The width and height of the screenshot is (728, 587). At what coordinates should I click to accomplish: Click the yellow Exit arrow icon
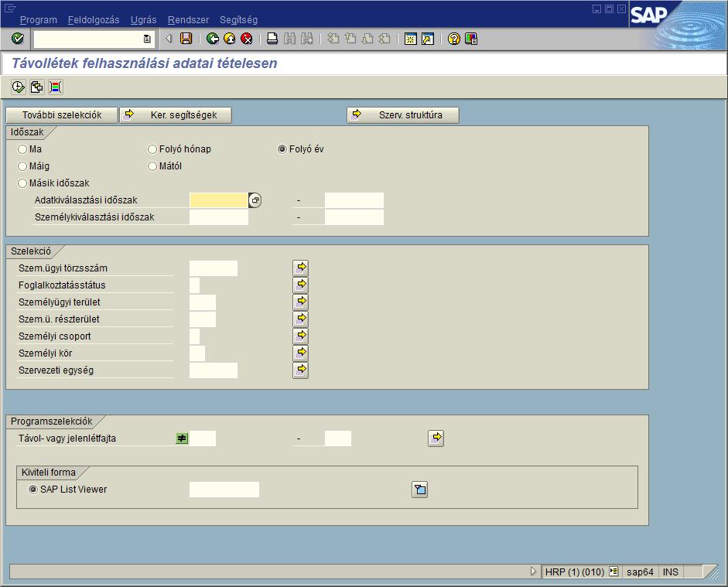(229, 39)
